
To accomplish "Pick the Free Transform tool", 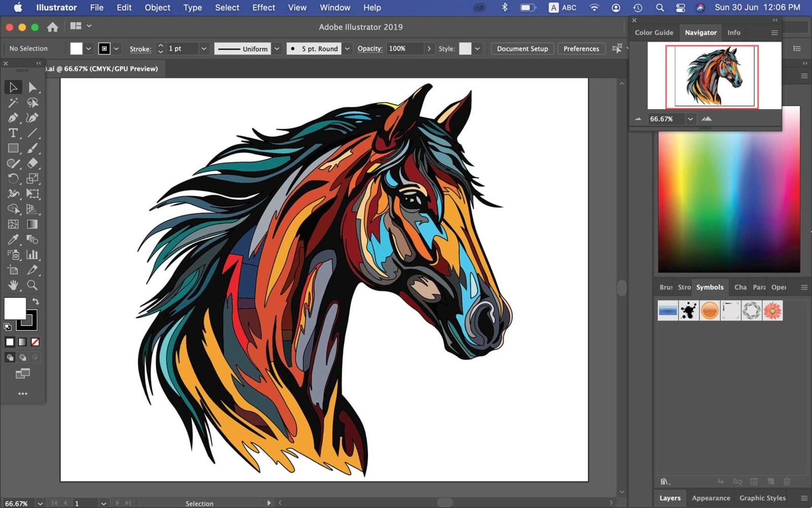I will [32, 194].
